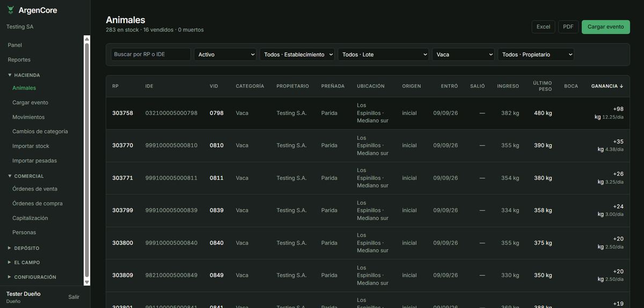The height and width of the screenshot is (308, 644).
Task: Sort by the ENTRÓ column header
Action: [450, 86]
